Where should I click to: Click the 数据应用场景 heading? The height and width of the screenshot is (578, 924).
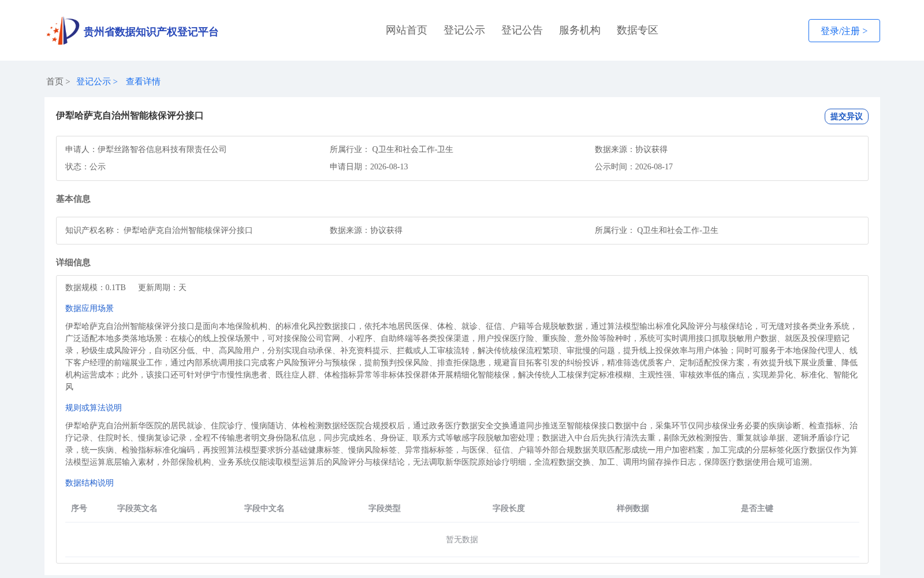90,308
